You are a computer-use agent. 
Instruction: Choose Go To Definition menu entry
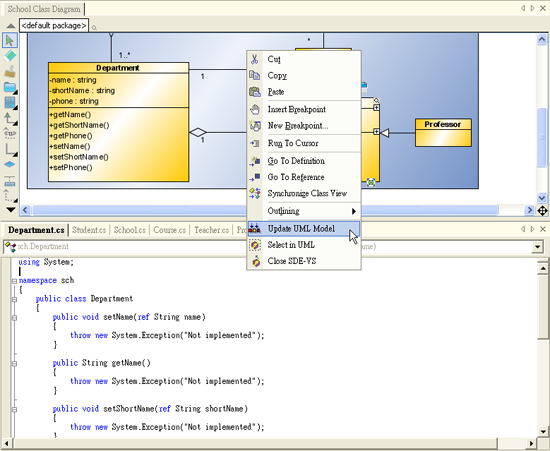point(304,161)
